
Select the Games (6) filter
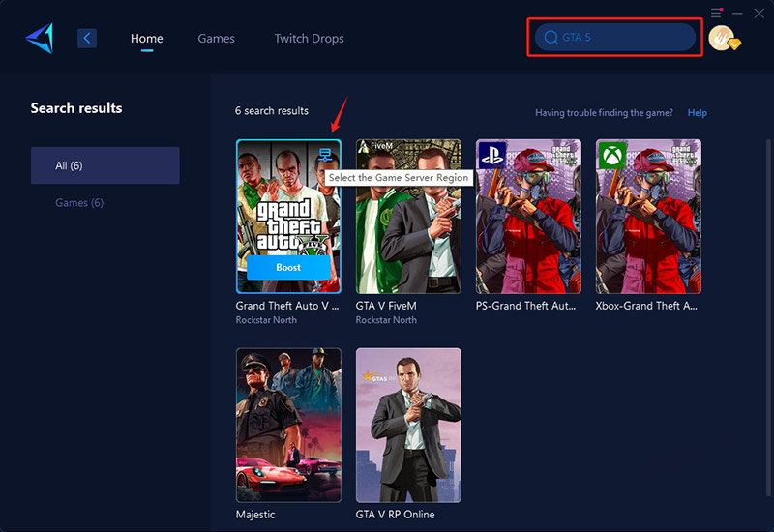[79, 203]
